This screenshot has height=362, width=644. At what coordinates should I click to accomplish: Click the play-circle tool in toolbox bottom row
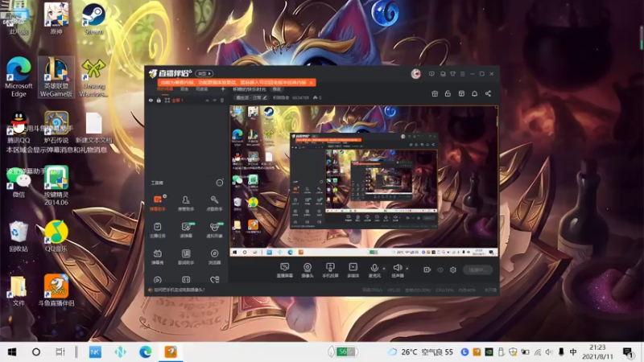(x=157, y=280)
